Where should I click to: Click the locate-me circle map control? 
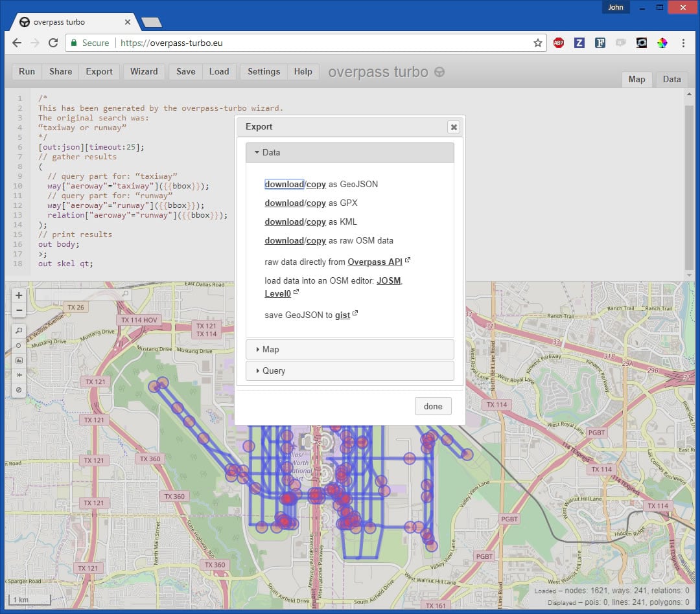click(x=19, y=345)
